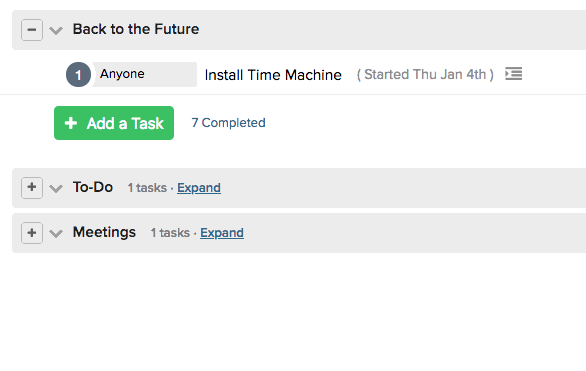Image resolution: width=586 pixels, height=371 pixels.
Task: Change assignee from Anyone
Action: click(144, 74)
